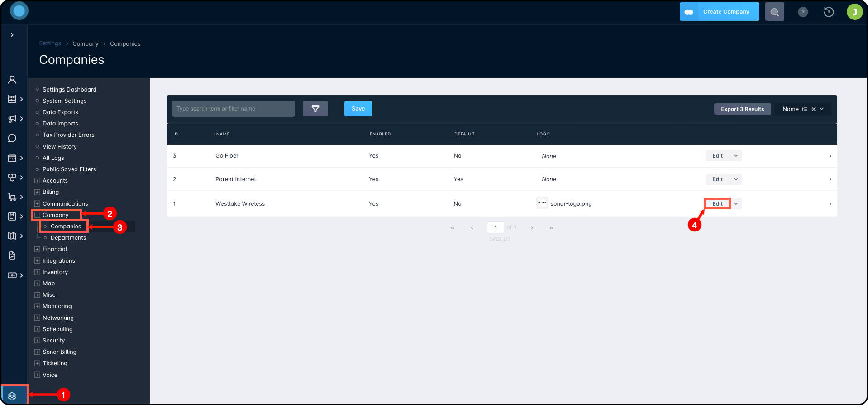Open the clipboard ticket icon in sidebar
The width and height of the screenshot is (868, 405).
tap(12, 217)
